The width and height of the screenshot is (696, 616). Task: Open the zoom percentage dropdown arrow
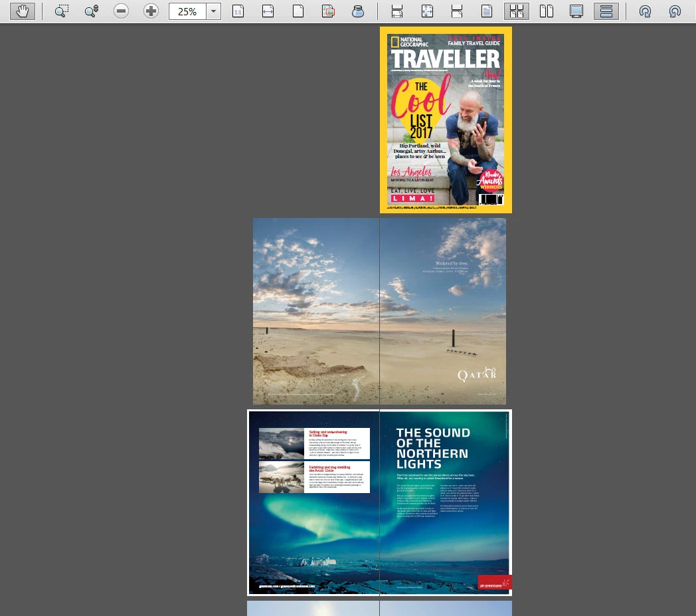click(213, 11)
